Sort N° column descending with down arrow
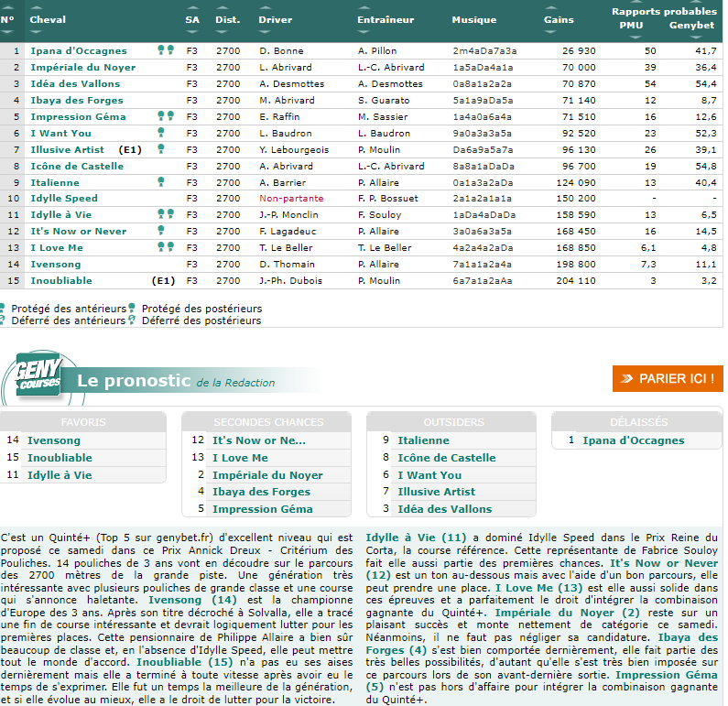Screen dimensions: 728x706 6,32
